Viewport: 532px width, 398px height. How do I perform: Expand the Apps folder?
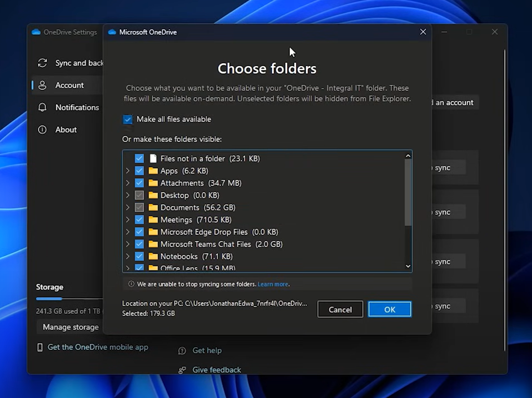click(x=128, y=171)
